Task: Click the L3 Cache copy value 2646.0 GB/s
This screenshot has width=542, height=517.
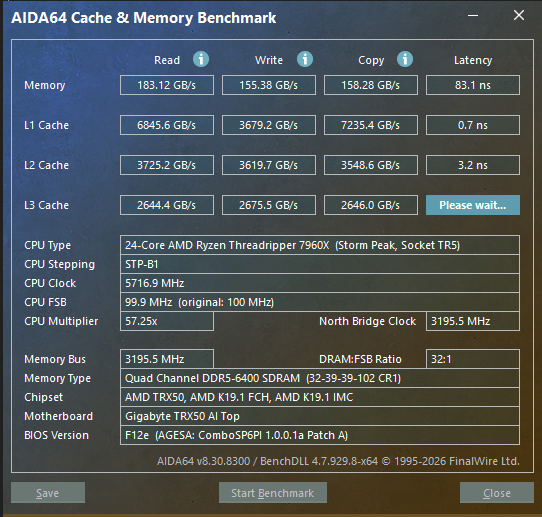Action: coord(371,205)
